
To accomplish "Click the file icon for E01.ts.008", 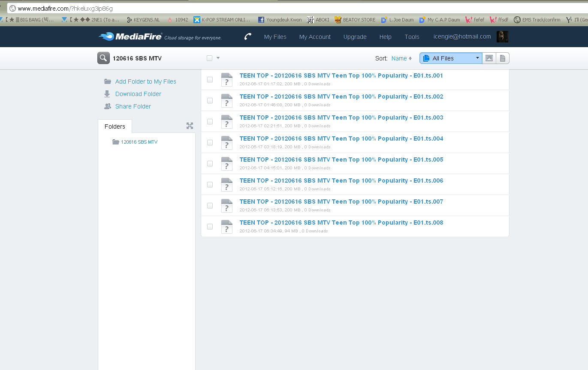I will pyautogui.click(x=226, y=226).
